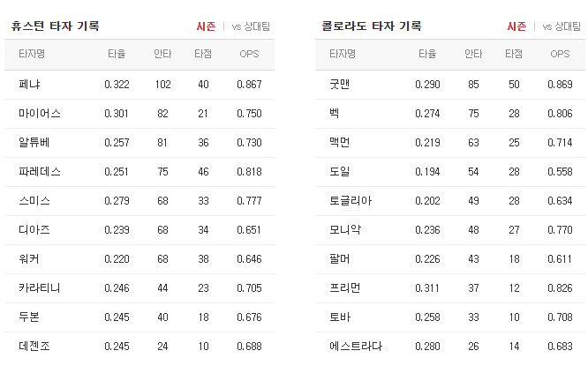Click Colorado 안타 column header
588x373 pixels.
click(x=473, y=54)
